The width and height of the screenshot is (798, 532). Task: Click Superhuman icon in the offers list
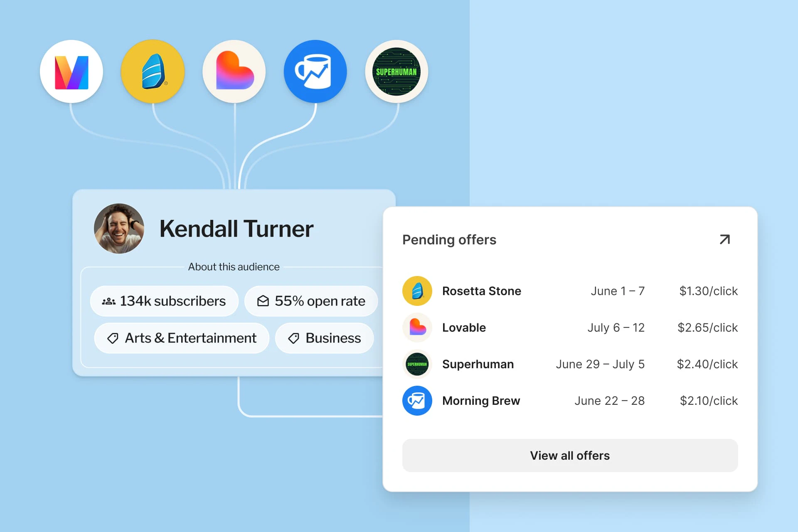(417, 364)
